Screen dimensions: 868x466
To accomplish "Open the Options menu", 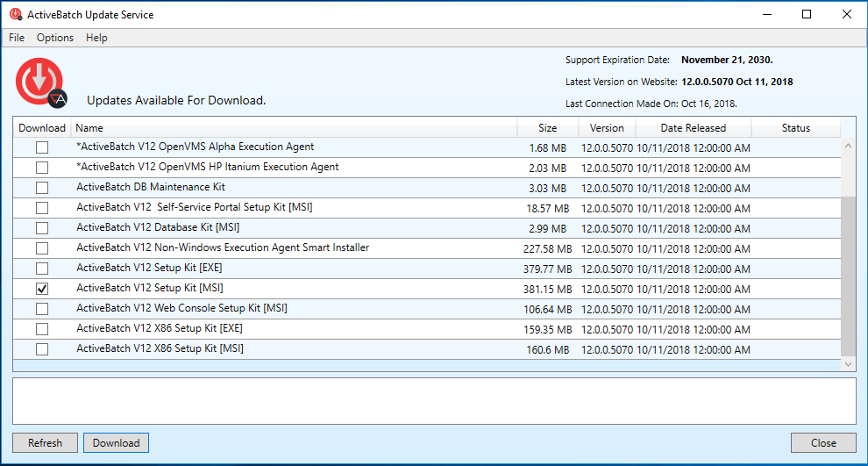I will 55,38.
